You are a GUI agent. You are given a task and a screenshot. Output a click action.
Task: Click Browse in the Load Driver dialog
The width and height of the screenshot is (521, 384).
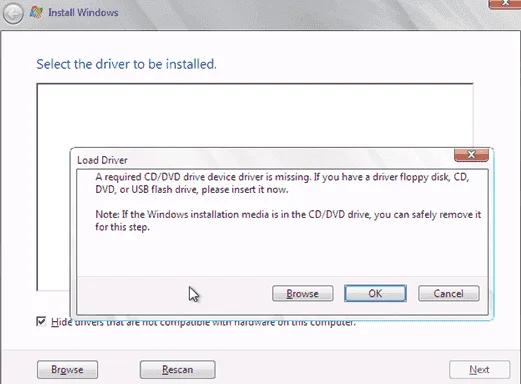(x=303, y=294)
